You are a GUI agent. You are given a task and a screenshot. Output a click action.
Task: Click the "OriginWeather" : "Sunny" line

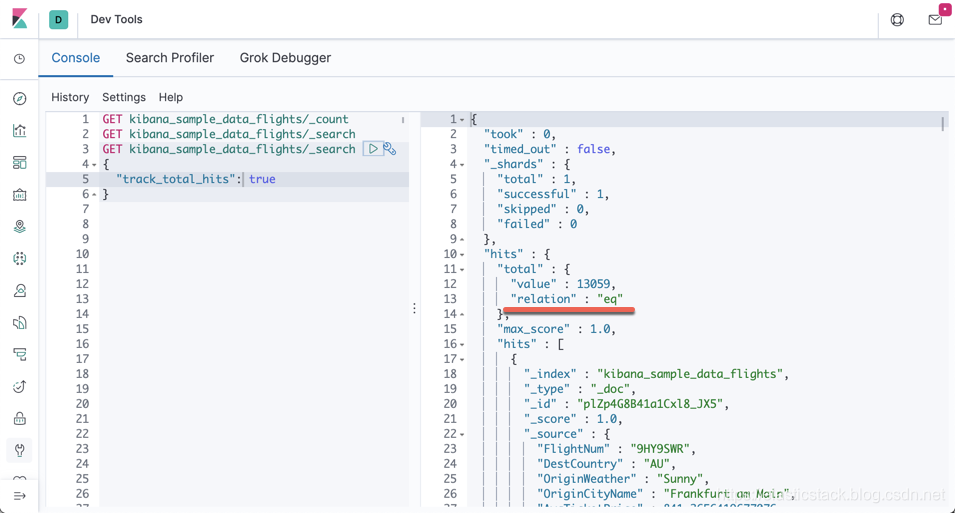click(x=623, y=479)
